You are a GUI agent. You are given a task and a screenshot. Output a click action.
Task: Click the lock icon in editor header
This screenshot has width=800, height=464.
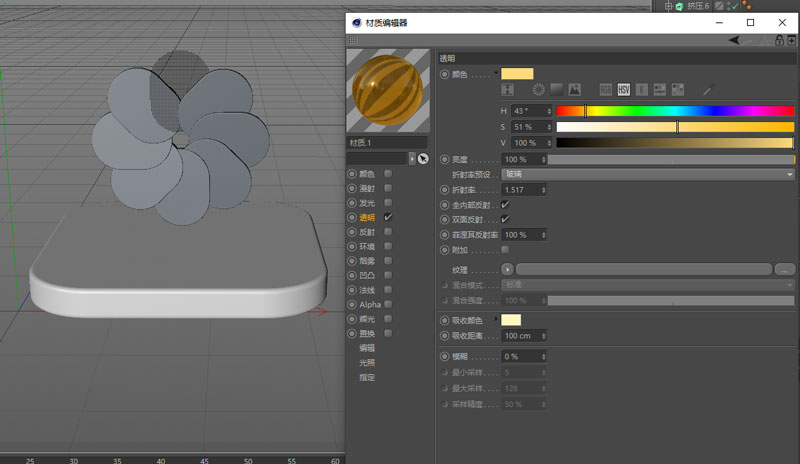(x=778, y=40)
